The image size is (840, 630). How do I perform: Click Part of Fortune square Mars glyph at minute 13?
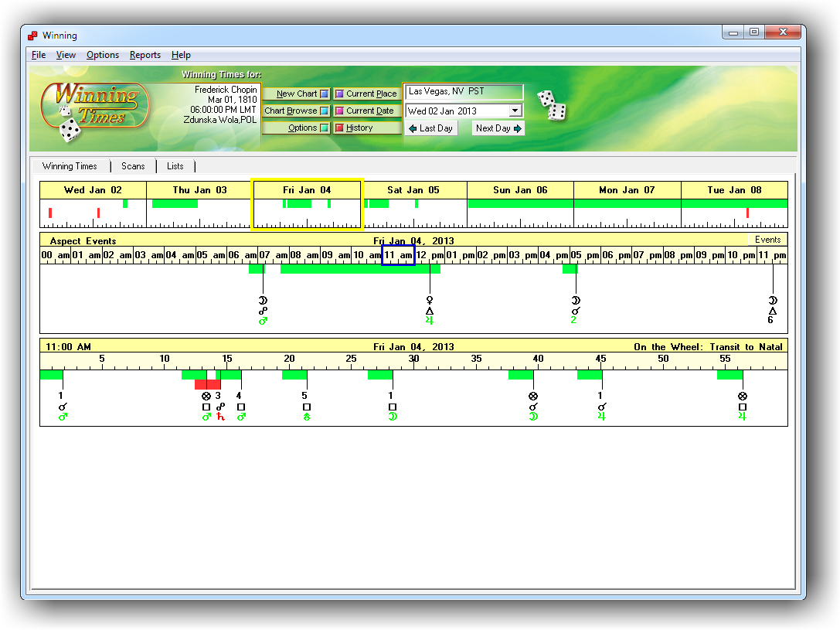pos(206,407)
